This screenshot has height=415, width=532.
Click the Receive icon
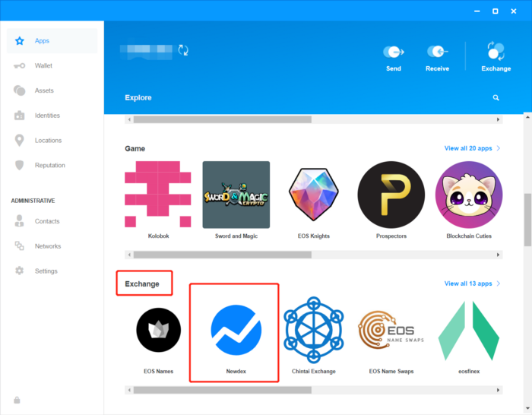click(x=437, y=52)
